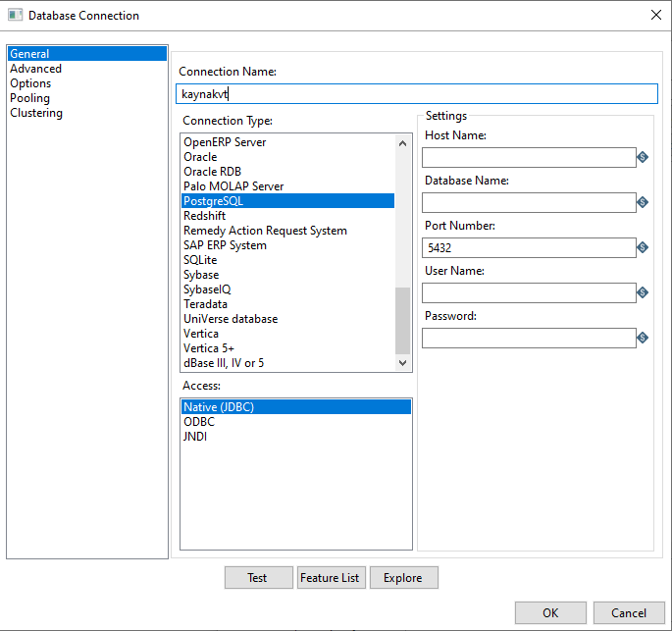
Task: Click the Connection Name input field
Action: (417, 94)
